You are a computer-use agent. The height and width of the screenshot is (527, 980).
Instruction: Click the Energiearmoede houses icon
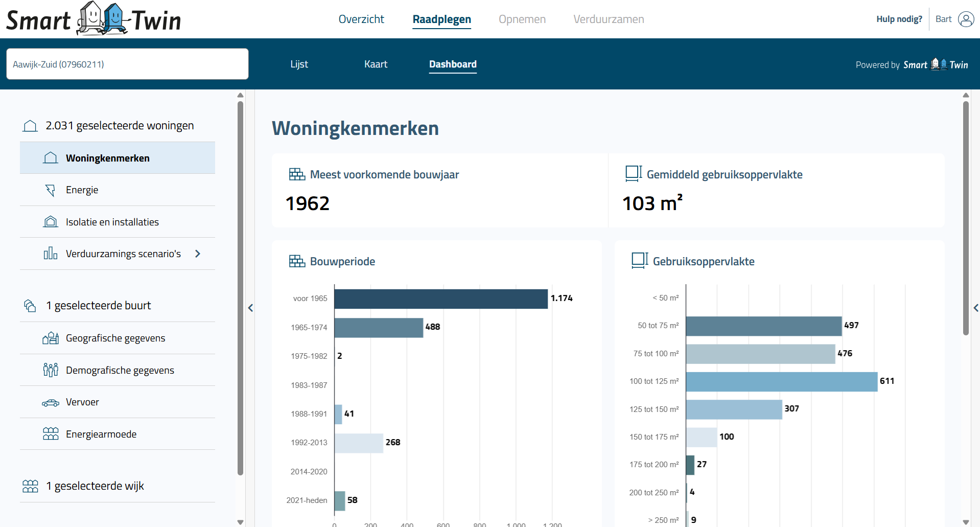(50, 434)
